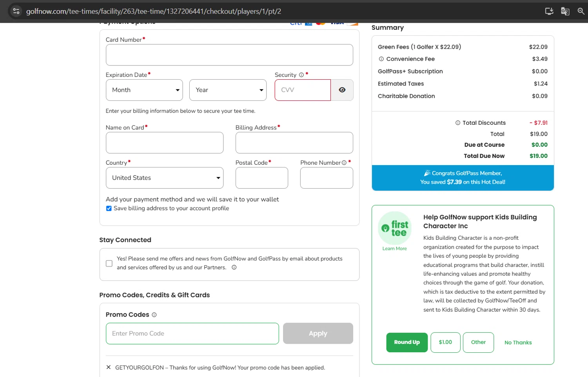Open the expiration Month dropdown
This screenshot has width=588, height=377.
tap(144, 90)
